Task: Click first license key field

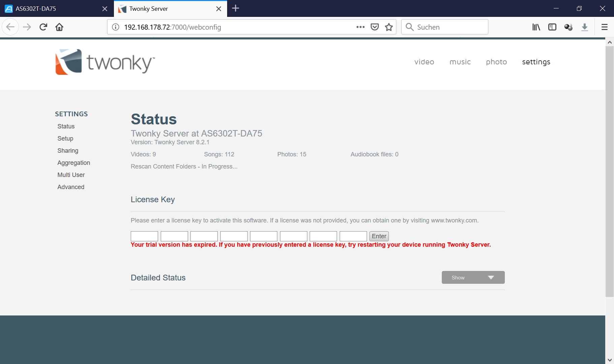Action: click(144, 236)
